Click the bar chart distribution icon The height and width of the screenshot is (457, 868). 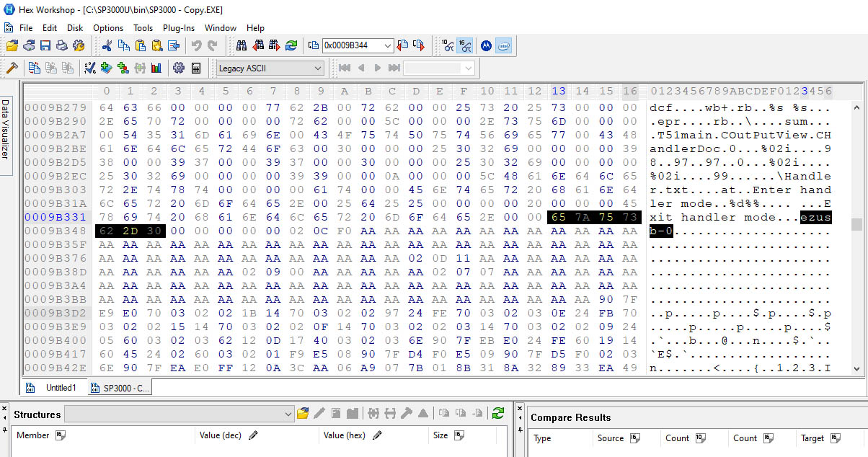156,68
